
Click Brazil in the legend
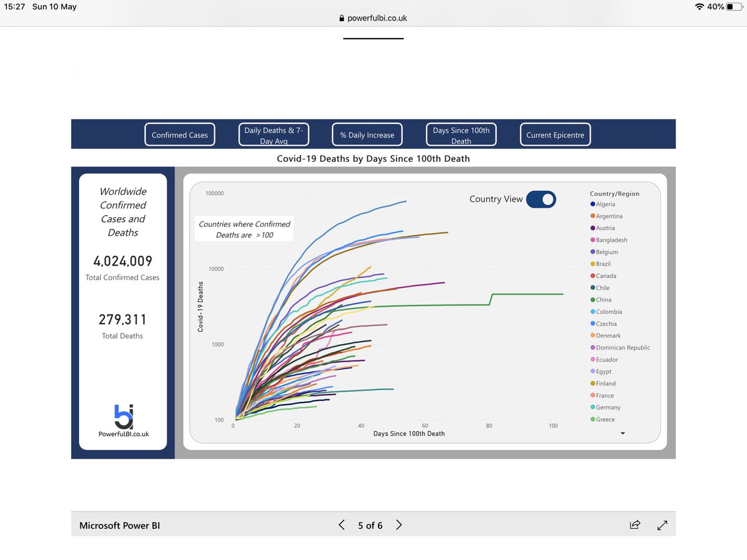tap(601, 264)
